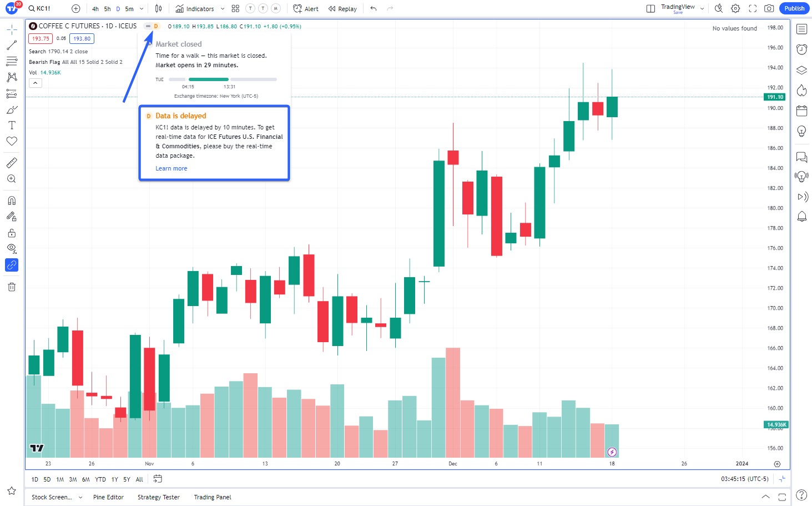Viewport: 812px width, 506px height.
Task: Take a chart snapshot with camera icon
Action: click(769, 8)
